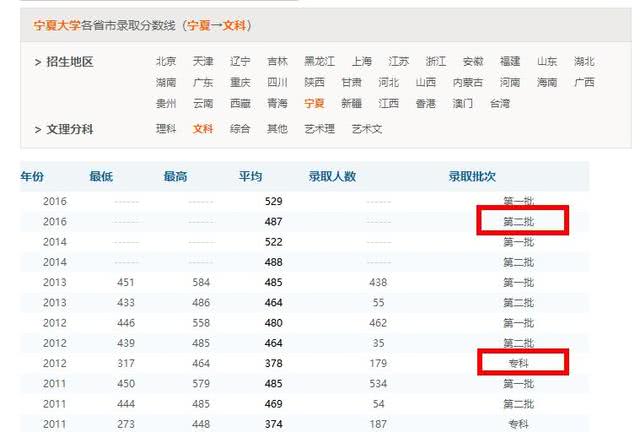Click the 福建 region link

pos(510,61)
